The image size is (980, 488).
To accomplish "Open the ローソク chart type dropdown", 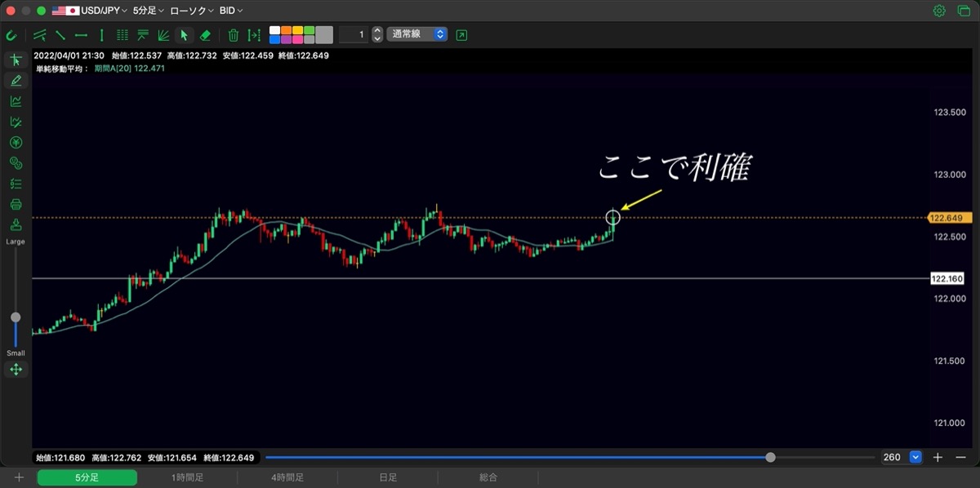I will point(192,11).
